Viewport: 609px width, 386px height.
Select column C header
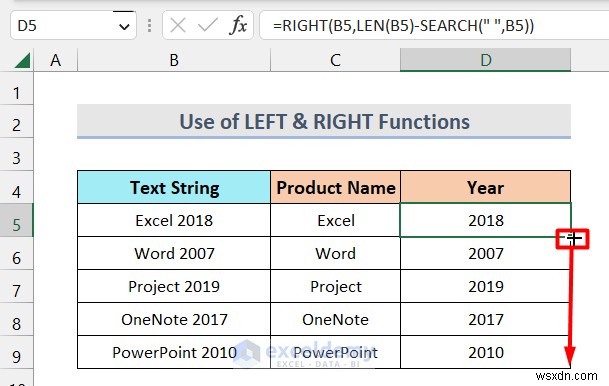[335, 60]
